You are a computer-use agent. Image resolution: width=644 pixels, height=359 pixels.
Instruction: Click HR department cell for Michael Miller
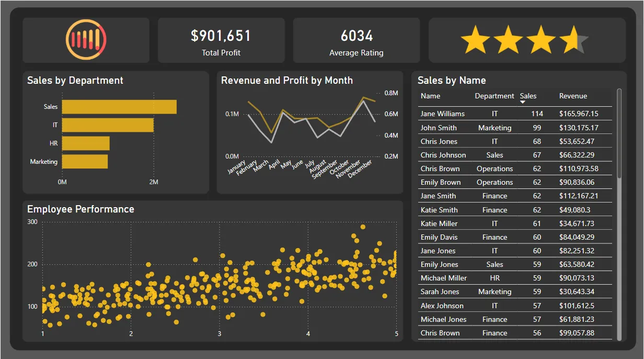pyautogui.click(x=494, y=278)
